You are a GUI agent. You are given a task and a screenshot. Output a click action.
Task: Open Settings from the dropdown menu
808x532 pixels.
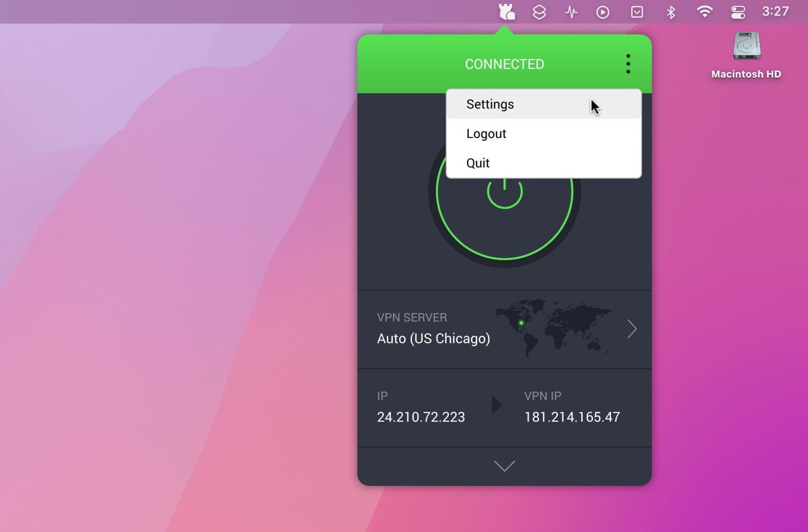(x=543, y=104)
